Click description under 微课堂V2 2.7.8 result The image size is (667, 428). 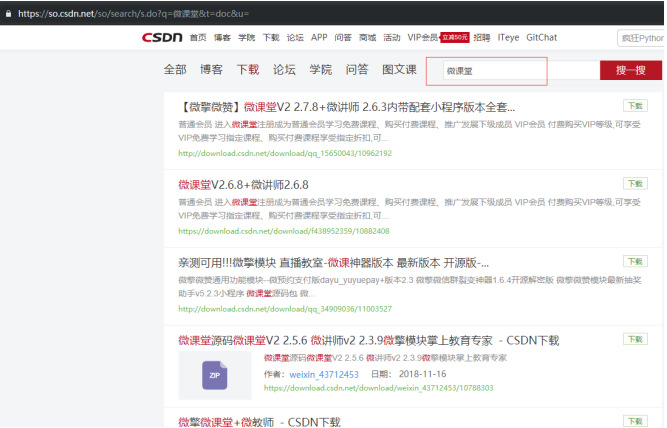tap(409, 131)
